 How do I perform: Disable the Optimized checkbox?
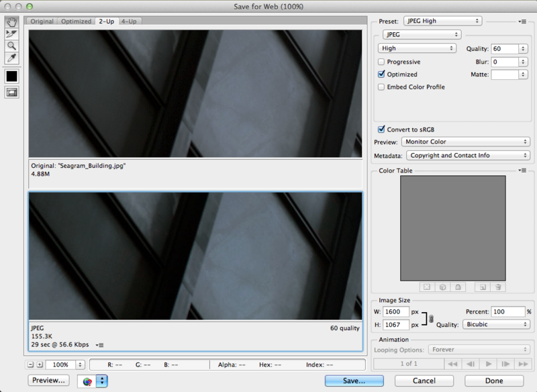(382, 75)
